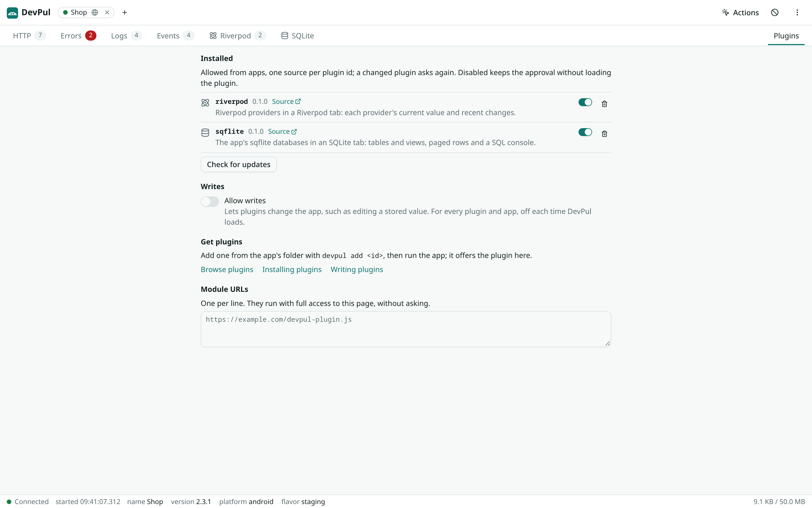The height and width of the screenshot is (508, 812).
Task: Focus the Module URLs text area
Action: pos(406,329)
